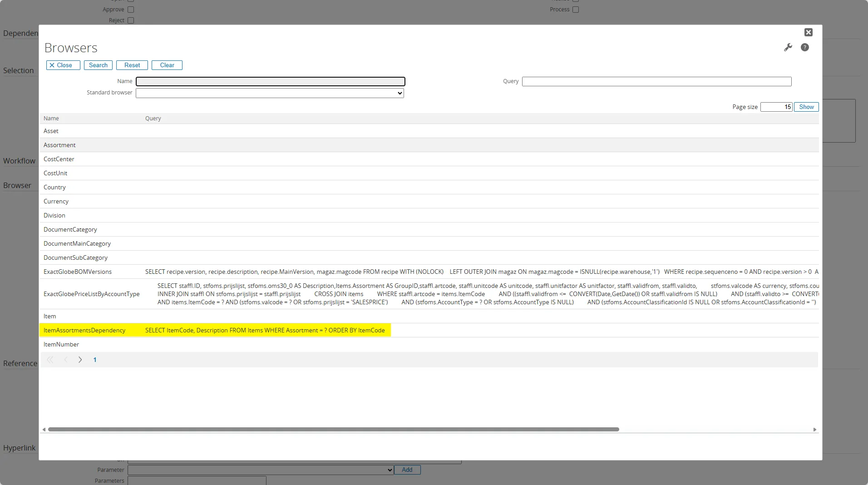Viewport: 868px width, 485px height.
Task: Select the ExactGlobeBOMVersions row
Action: pyautogui.click(x=429, y=272)
